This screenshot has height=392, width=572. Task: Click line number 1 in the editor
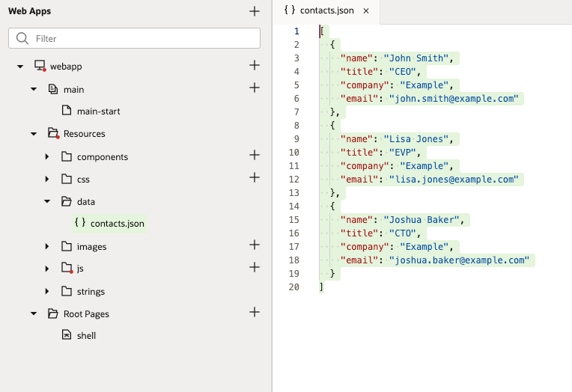pos(296,31)
